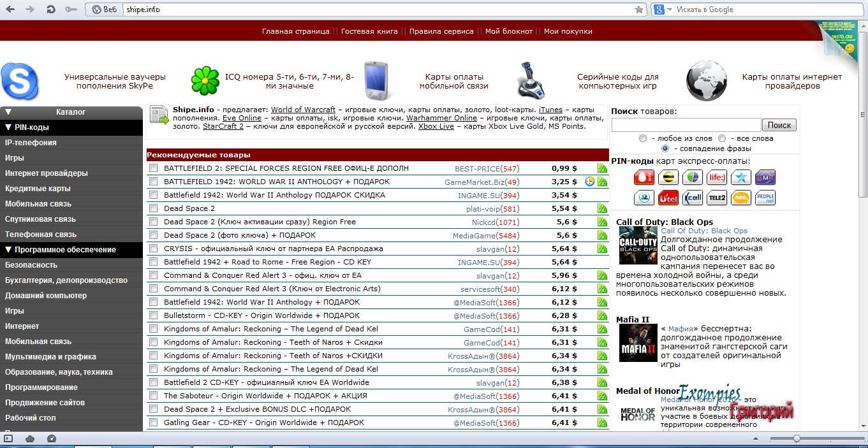This screenshot has height=448, width=868.
Task: Adjust the browser zoom slider
Action: tap(796, 438)
